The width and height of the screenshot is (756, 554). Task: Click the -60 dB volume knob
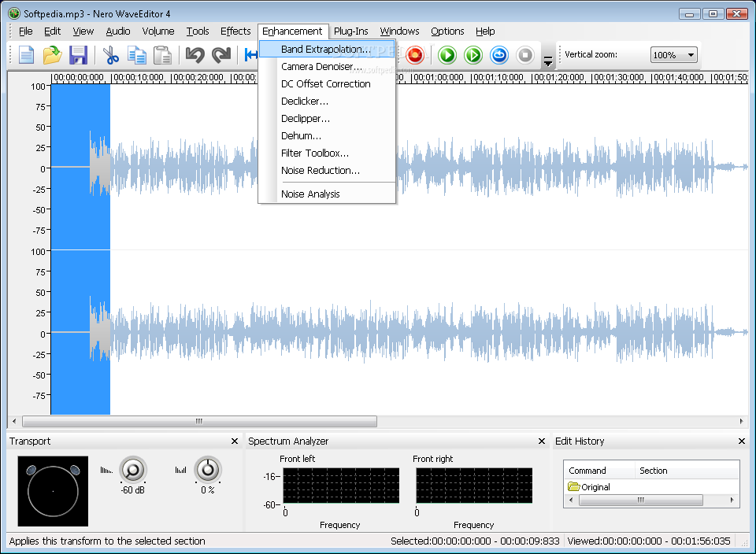[x=132, y=470]
